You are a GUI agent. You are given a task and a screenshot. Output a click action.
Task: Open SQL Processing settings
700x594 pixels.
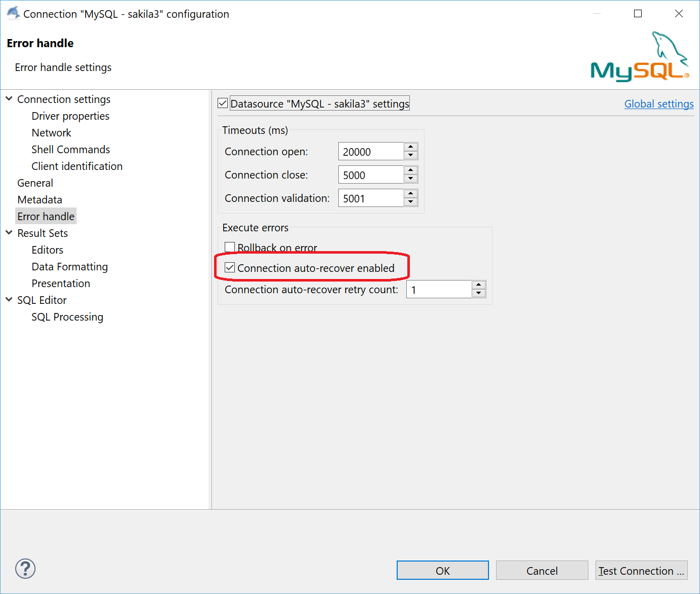click(67, 317)
